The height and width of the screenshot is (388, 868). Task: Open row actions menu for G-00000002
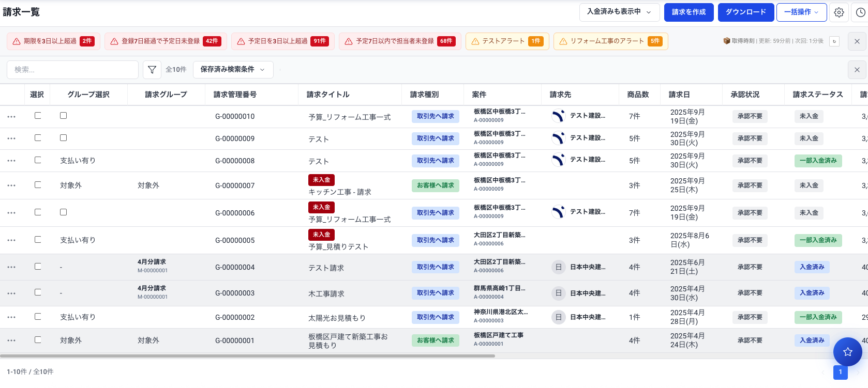pos(11,317)
